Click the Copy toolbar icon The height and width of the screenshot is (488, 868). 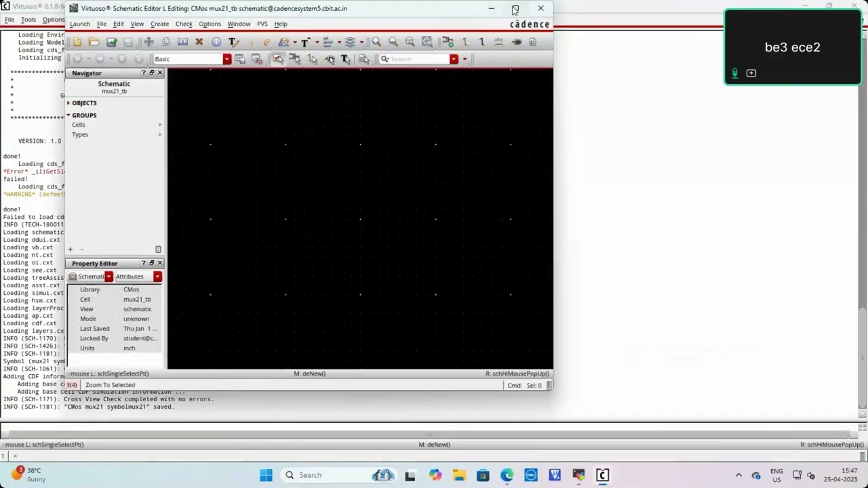point(165,42)
